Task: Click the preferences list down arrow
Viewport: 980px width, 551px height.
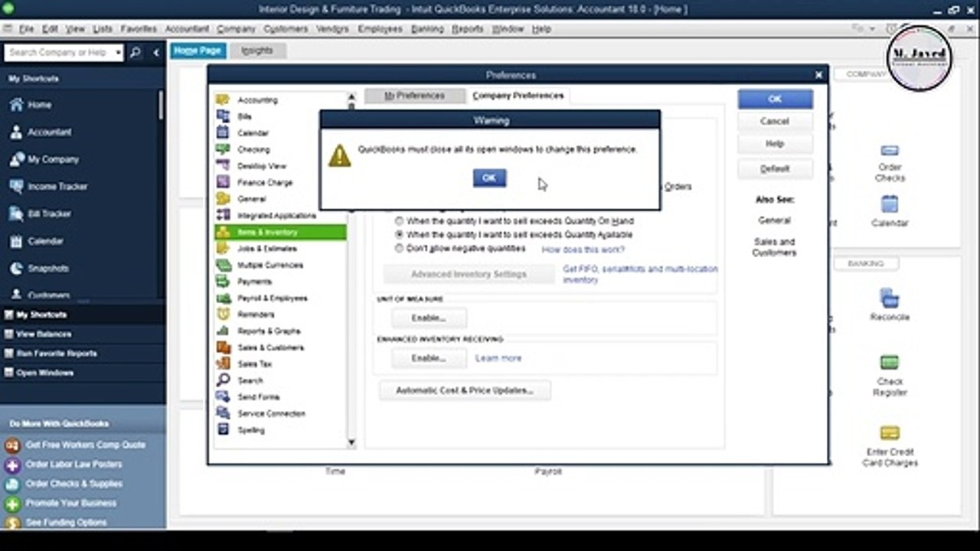Action: tap(351, 442)
